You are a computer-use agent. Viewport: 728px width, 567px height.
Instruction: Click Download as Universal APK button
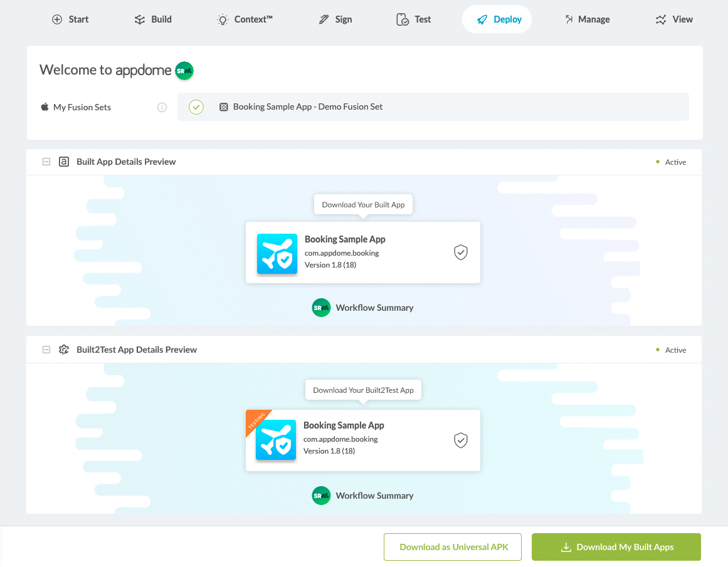coord(453,547)
